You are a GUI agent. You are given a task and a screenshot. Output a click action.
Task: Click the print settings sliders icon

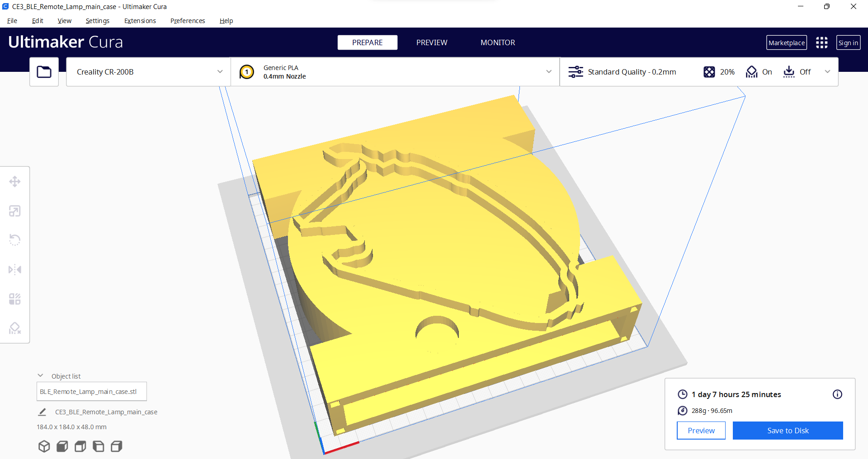(576, 72)
